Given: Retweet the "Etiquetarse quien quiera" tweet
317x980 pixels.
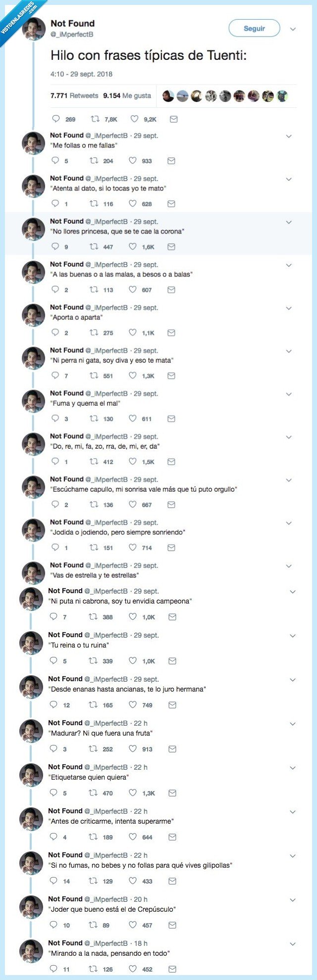Looking at the screenshot, I should [93, 793].
